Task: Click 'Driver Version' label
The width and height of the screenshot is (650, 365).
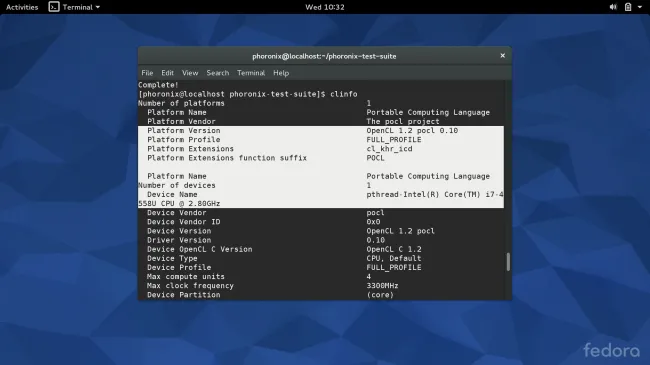Action: (179, 240)
